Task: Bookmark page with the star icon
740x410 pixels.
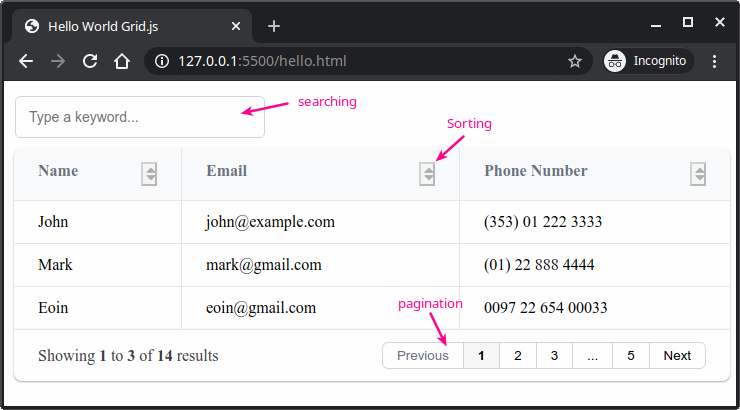Action: click(575, 61)
